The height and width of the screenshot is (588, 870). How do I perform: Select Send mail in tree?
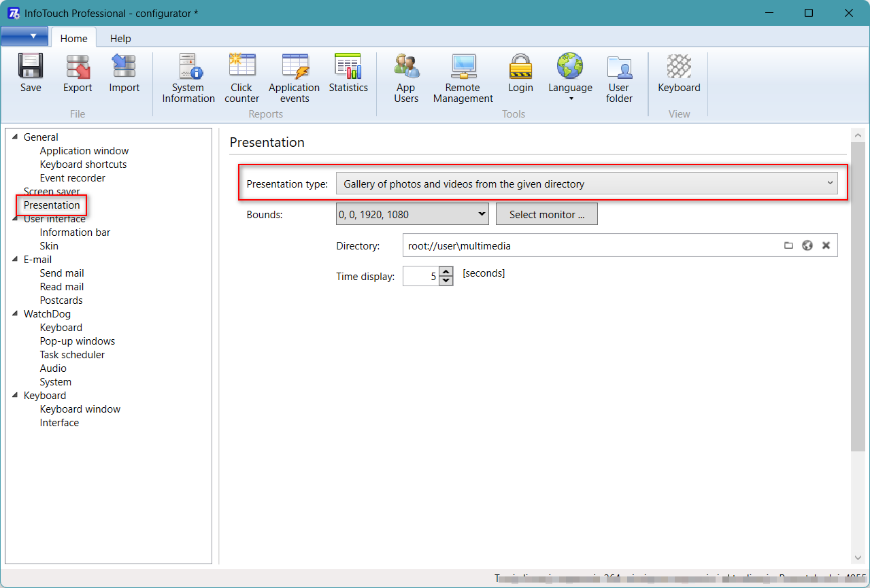tap(62, 273)
